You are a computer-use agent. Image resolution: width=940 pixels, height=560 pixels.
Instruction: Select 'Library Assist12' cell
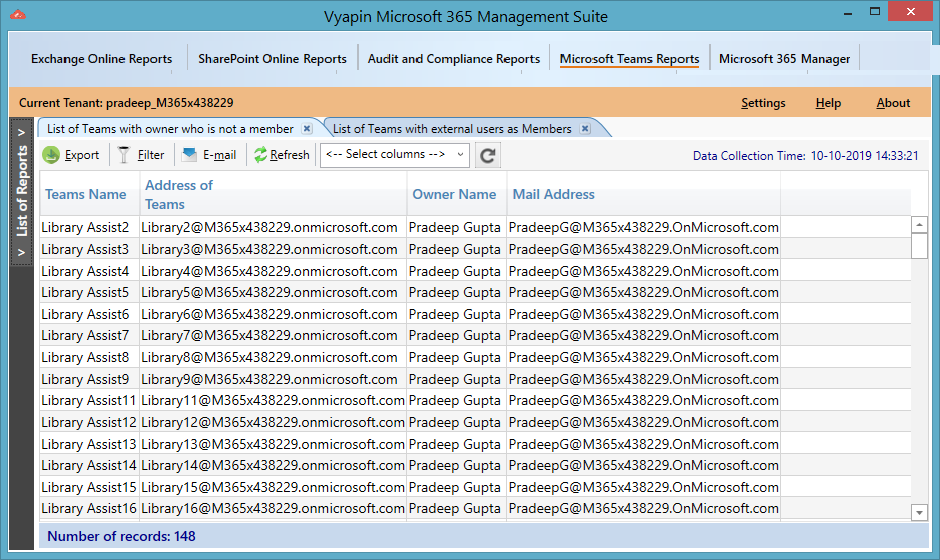pyautogui.click(x=89, y=422)
